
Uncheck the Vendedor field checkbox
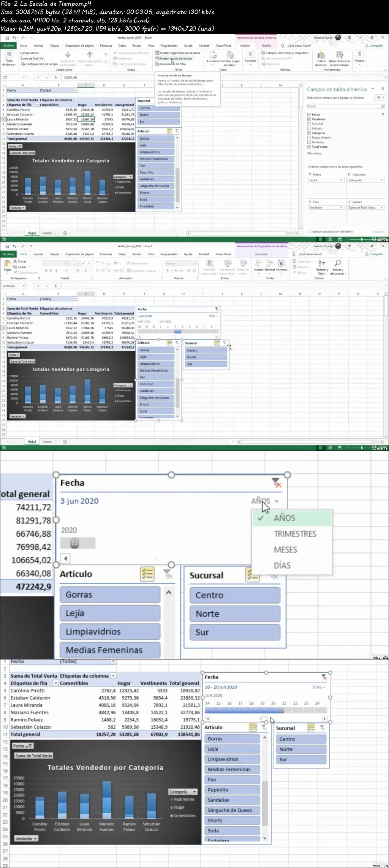tap(309, 119)
